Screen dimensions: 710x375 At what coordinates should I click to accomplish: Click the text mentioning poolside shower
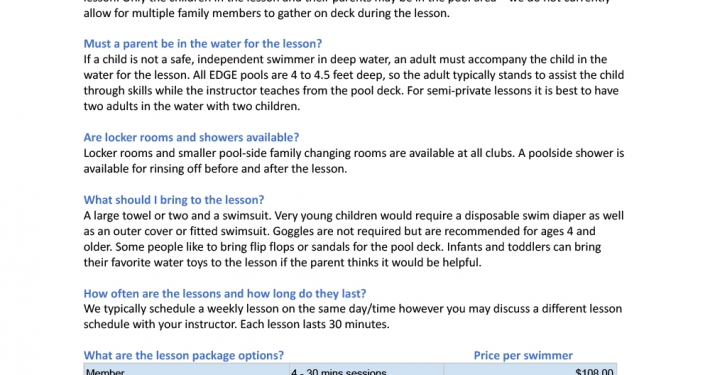click(x=353, y=161)
